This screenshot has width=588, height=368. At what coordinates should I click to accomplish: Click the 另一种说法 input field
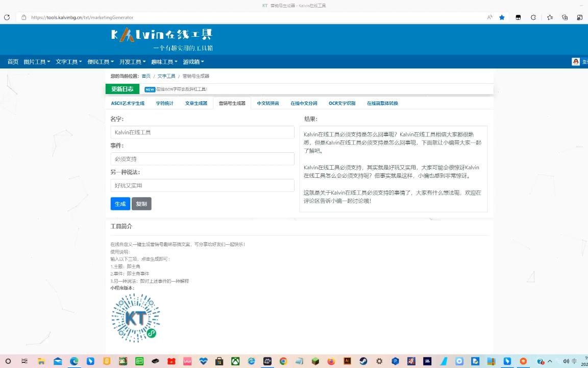pos(203,186)
